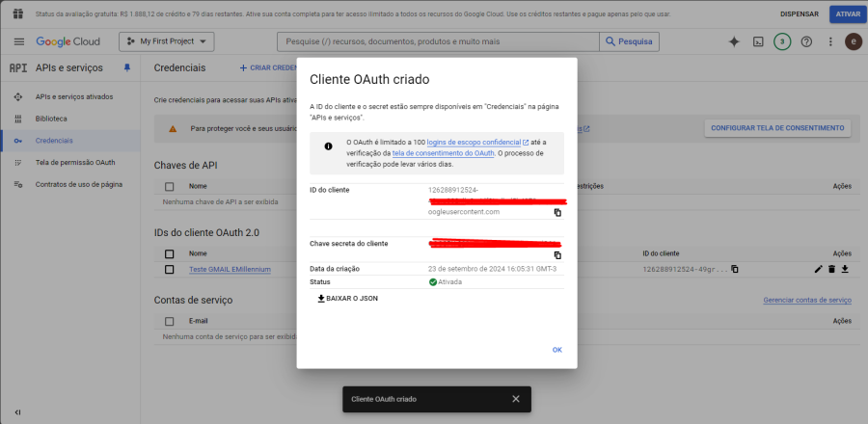
Task: Check the Teste GMAIL EMillennium row checkbox
Action: [170, 269]
